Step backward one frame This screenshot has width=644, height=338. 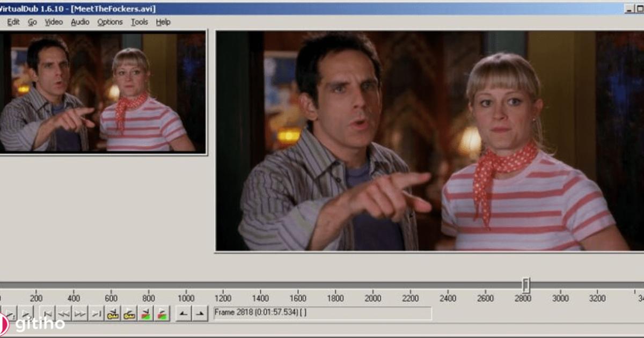63,313
